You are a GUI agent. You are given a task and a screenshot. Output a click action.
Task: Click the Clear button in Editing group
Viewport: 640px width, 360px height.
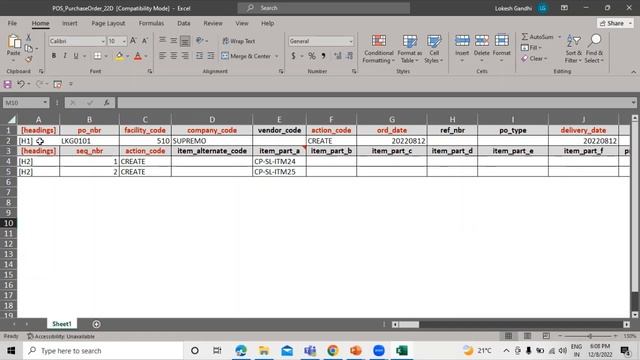coord(534,59)
